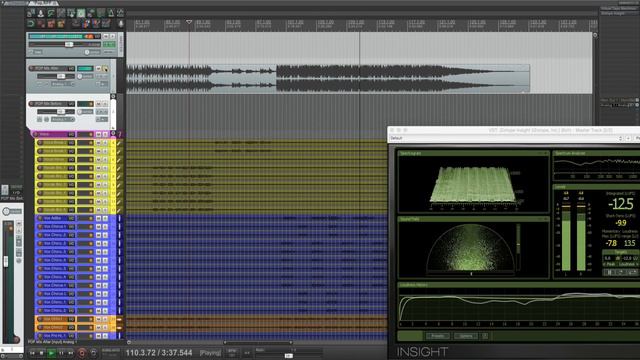Click the mixer master fader handle
Viewport: 640px width, 360px height.
(6, 261)
